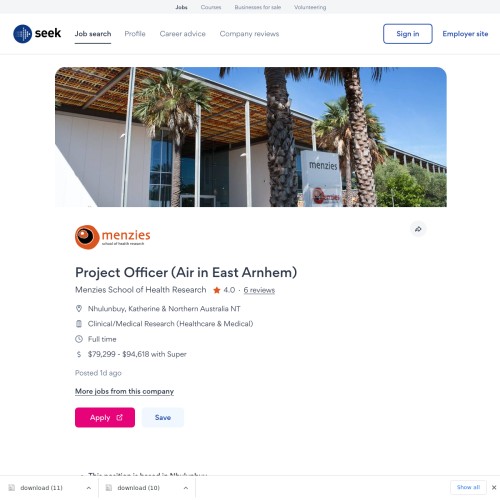Click the orange star rating icon
This screenshot has width=500, height=500.
(x=217, y=290)
